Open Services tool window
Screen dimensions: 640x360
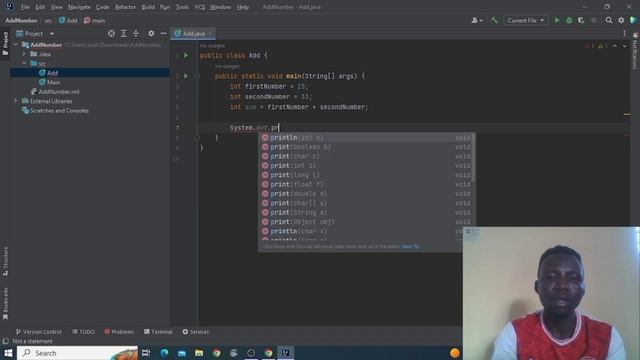click(x=196, y=332)
